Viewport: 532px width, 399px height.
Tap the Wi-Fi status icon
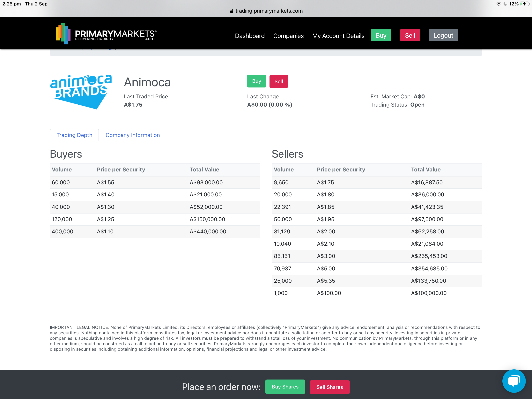499,4
